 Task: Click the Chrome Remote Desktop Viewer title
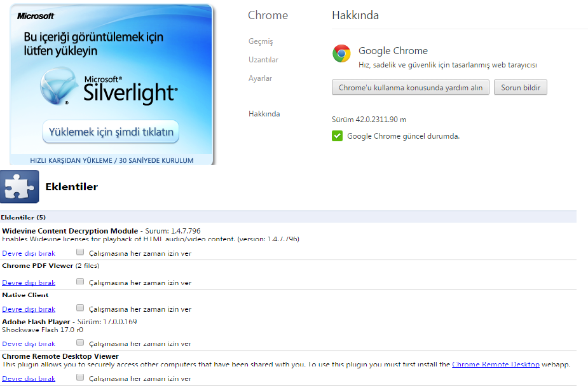[x=60, y=356]
